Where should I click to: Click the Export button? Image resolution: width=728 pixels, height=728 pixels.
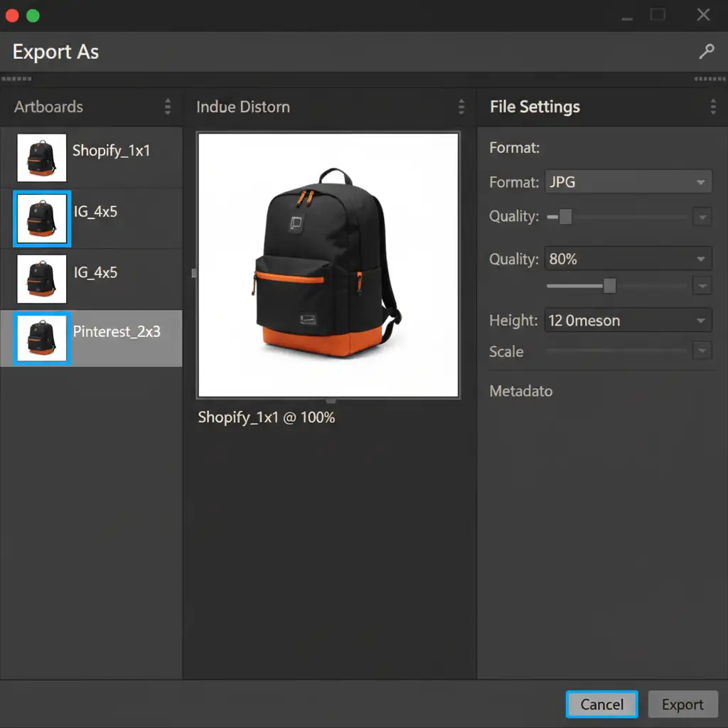pos(682,704)
